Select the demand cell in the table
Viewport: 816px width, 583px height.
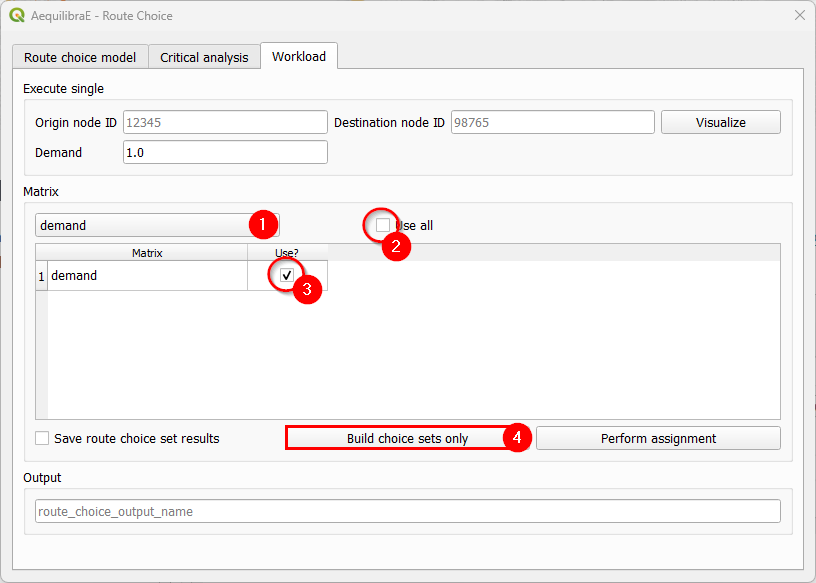[147, 275]
